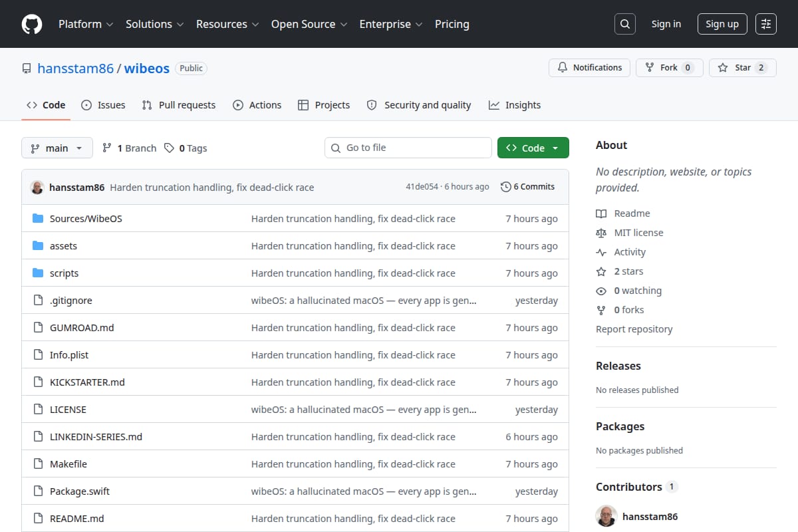
Task: Open the appearance settings icon in header
Action: click(x=766, y=24)
